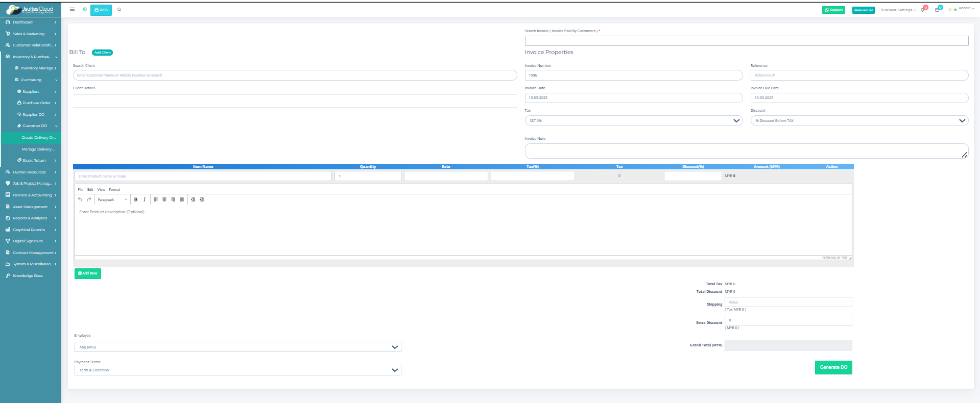Open the Tax SST 0% dropdown
The height and width of the screenshot is (403, 980).
pos(633,121)
